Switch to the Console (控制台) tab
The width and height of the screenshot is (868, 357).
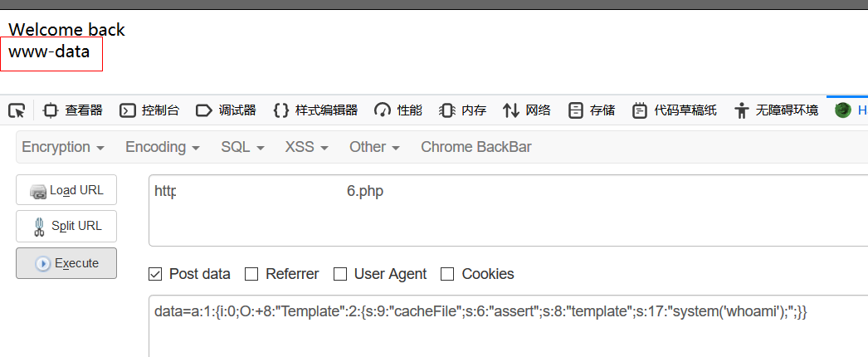tap(149, 110)
